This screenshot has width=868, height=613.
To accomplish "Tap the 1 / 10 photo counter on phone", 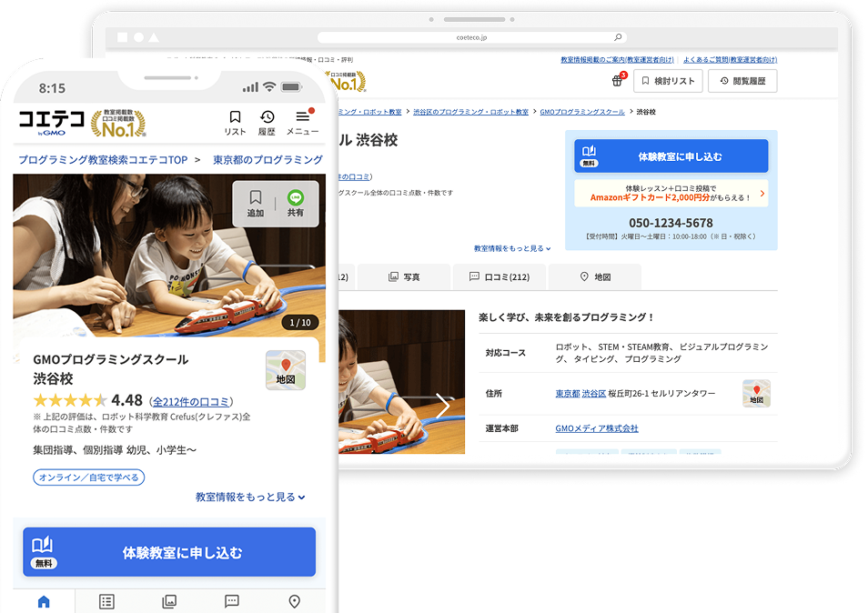I will (300, 322).
